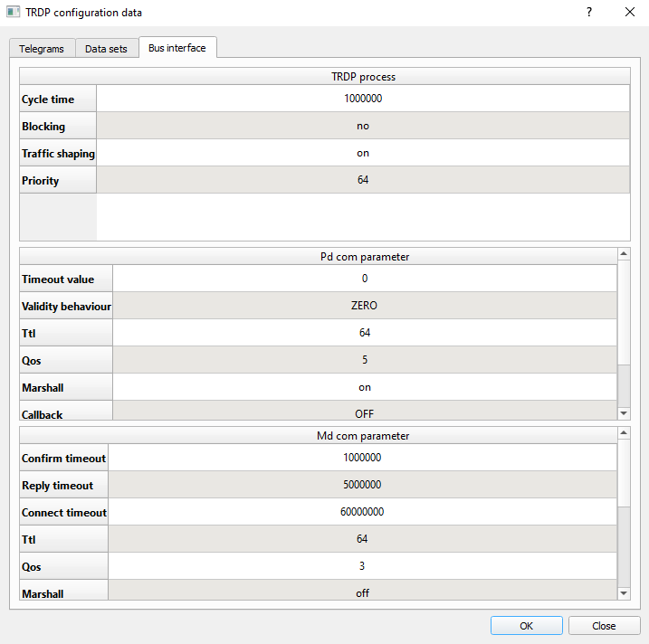Switch to the Telegrams tab
Image resolution: width=649 pixels, height=644 pixels.
(42, 49)
